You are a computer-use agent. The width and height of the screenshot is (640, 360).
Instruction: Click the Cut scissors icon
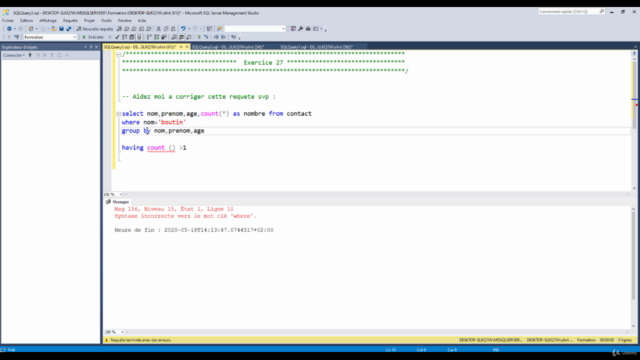pos(158,29)
